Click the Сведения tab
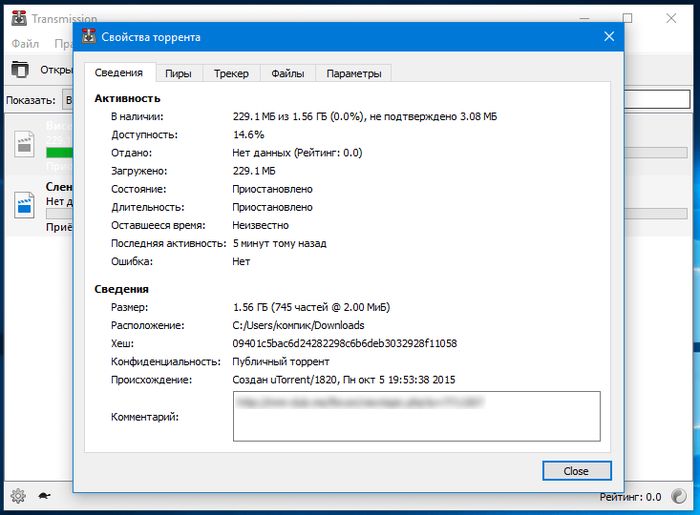 click(x=119, y=73)
